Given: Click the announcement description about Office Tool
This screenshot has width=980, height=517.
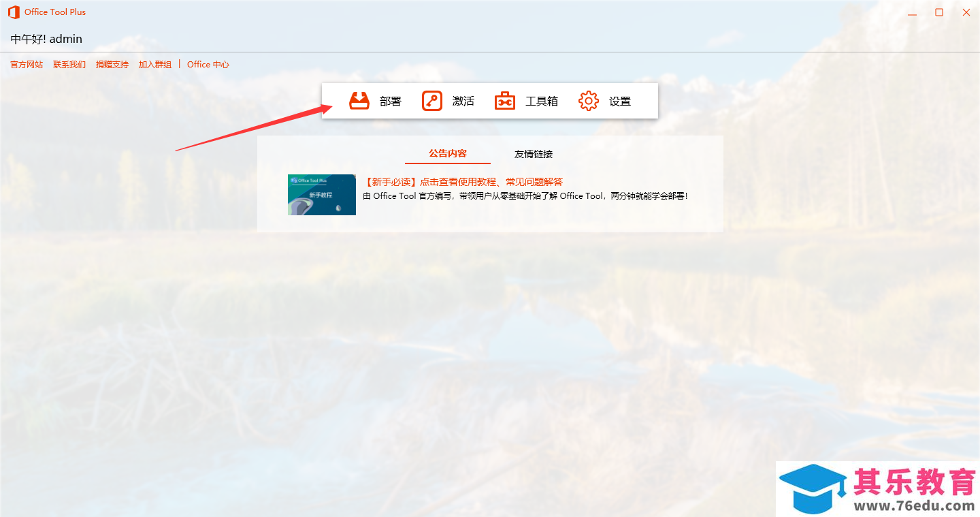Looking at the screenshot, I should click(525, 196).
